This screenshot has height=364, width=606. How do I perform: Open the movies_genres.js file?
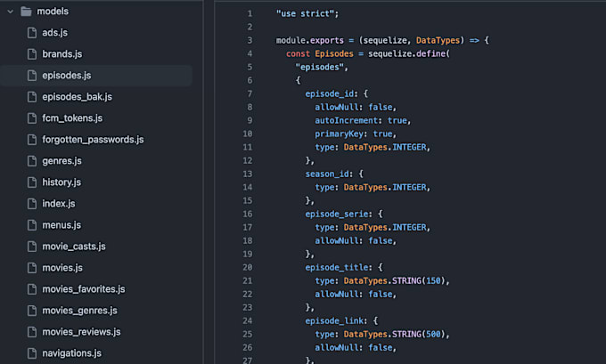click(x=79, y=311)
